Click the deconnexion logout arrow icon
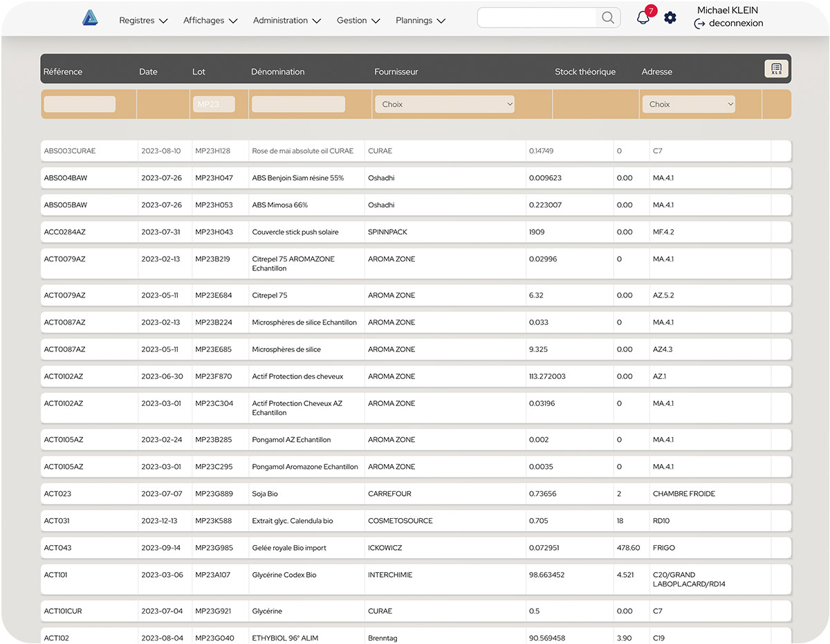 click(x=699, y=24)
